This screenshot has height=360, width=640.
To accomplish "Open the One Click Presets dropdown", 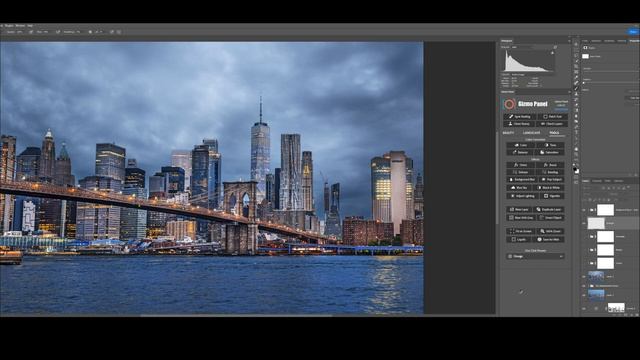I will pos(536,256).
